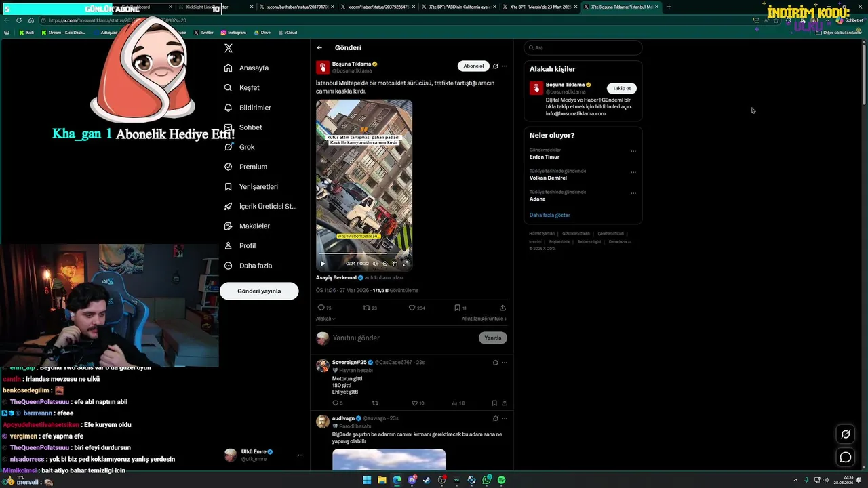Open WhatsApp from the taskbar
The width and height of the screenshot is (868, 488).
(x=486, y=480)
